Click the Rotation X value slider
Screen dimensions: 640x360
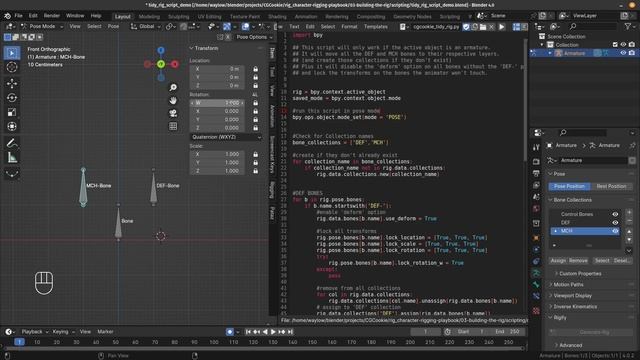pyautogui.click(x=217, y=111)
